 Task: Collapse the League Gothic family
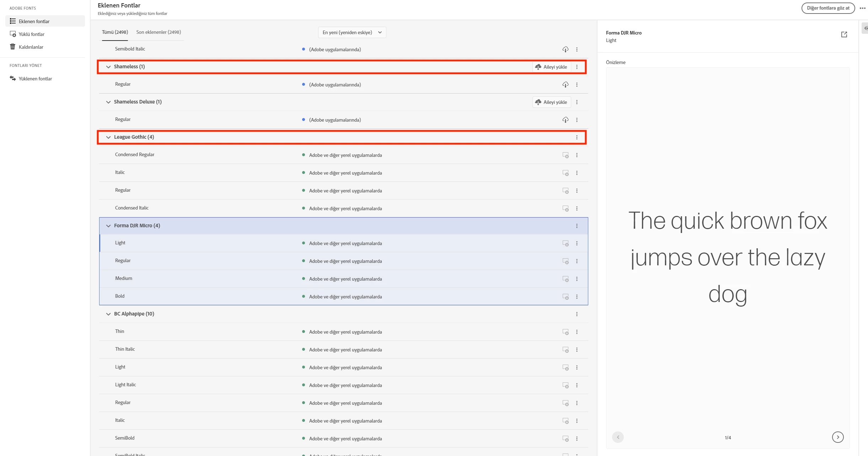pyautogui.click(x=108, y=137)
